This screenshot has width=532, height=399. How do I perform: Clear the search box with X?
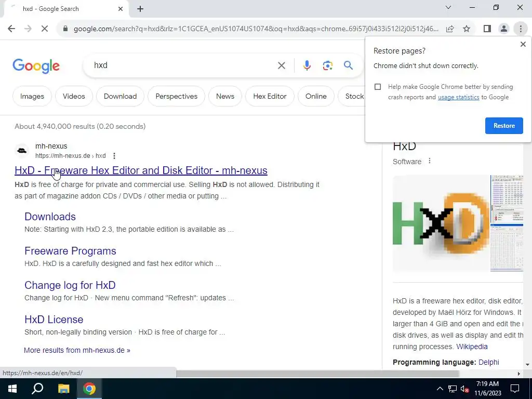click(281, 65)
